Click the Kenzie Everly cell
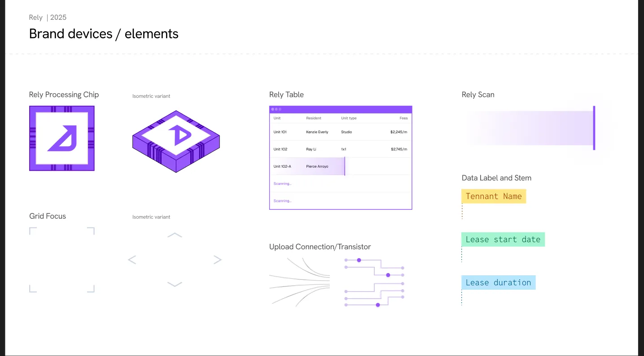644x356 pixels. 317,132
